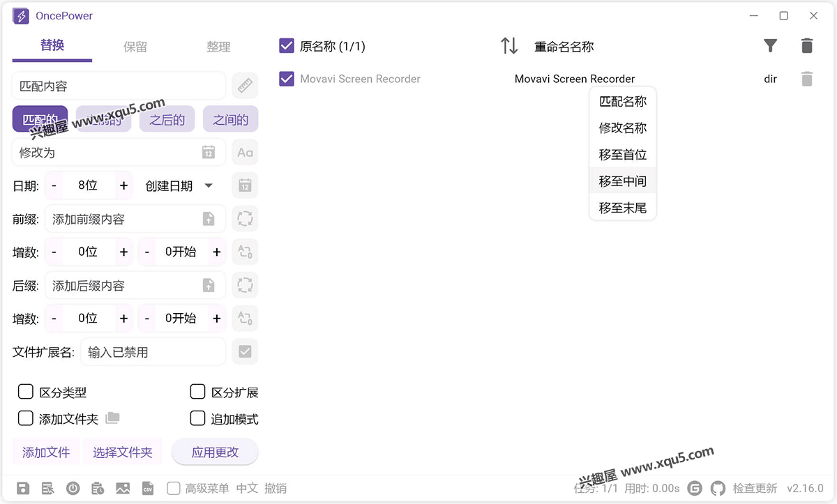
Task: Click the 添加文件 button
Action: tap(46, 452)
